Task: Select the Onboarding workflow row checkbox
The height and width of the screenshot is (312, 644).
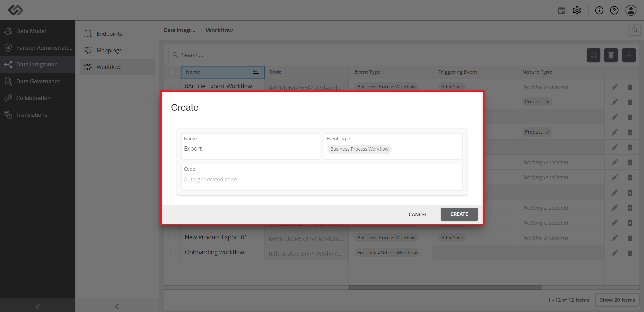Action: pyautogui.click(x=172, y=253)
